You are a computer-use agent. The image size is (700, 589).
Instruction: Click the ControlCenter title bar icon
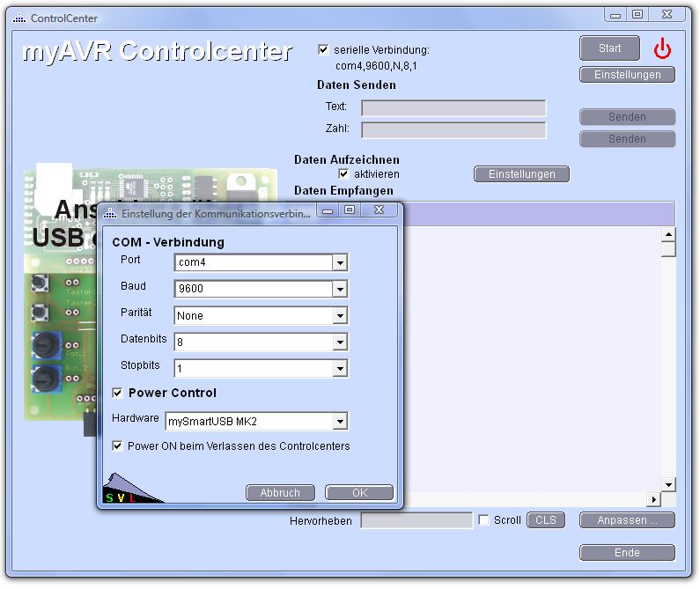click(x=19, y=18)
